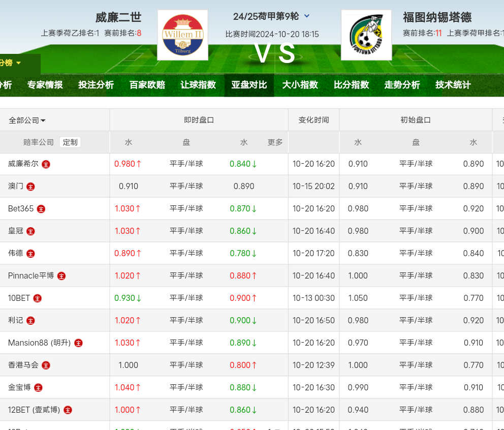Click the red 主 badge next to 澳门

pyautogui.click(x=30, y=187)
